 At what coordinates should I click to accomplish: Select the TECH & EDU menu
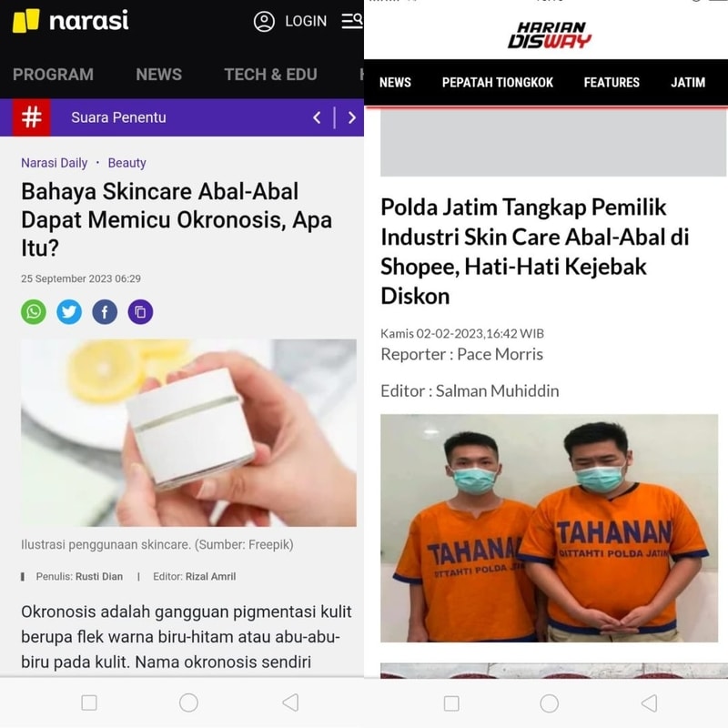pyautogui.click(x=270, y=75)
